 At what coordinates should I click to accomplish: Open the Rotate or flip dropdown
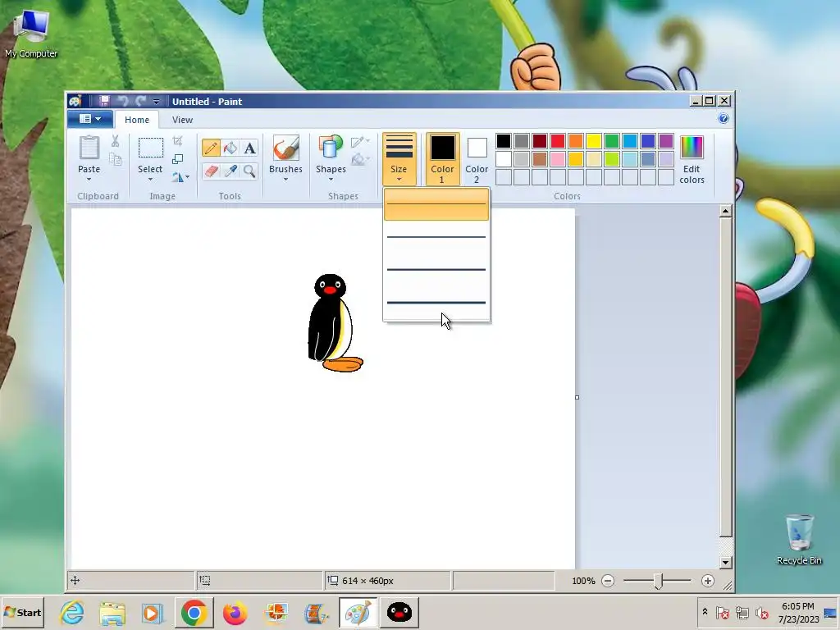click(x=180, y=177)
